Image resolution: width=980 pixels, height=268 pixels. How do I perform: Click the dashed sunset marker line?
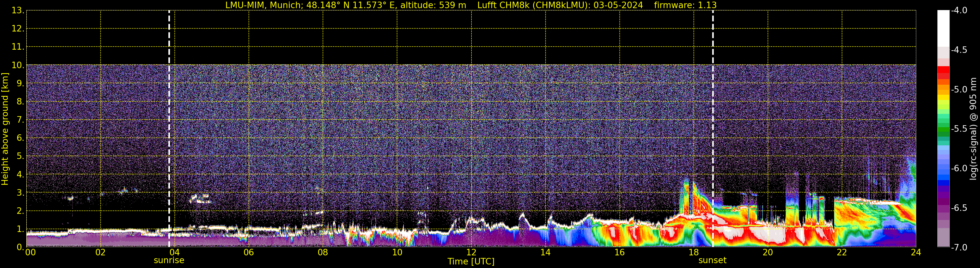712,129
